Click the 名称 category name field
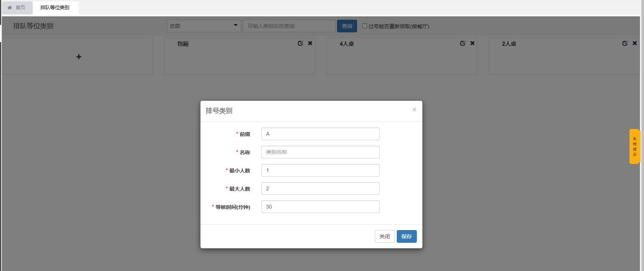The width and height of the screenshot is (644, 271). 320,152
